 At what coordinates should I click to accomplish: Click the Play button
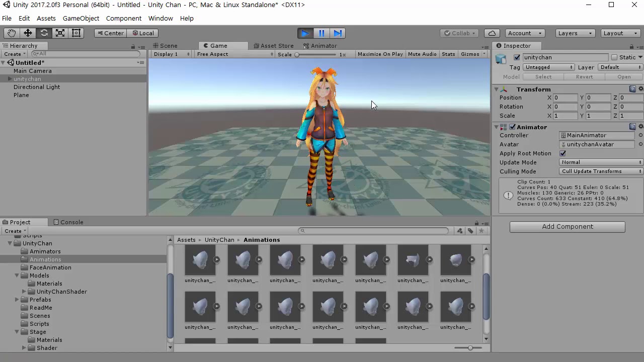305,33
